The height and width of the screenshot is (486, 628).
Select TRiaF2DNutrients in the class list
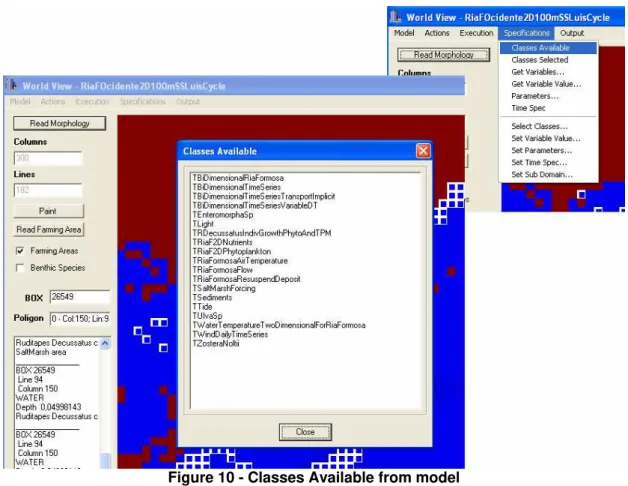point(222,242)
